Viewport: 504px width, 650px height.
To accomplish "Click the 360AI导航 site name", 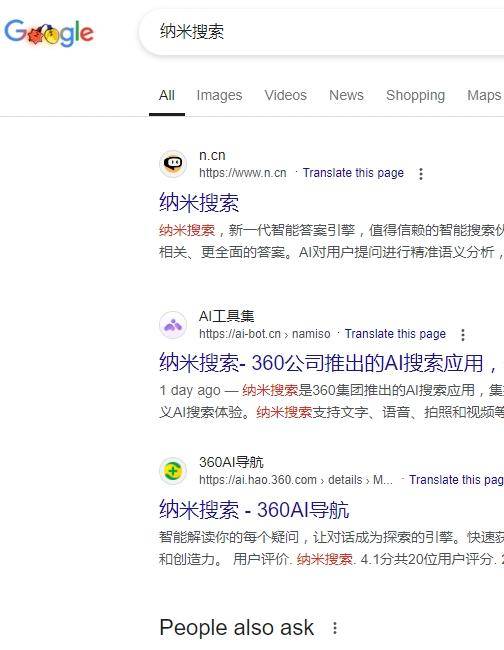I will coord(231,462).
